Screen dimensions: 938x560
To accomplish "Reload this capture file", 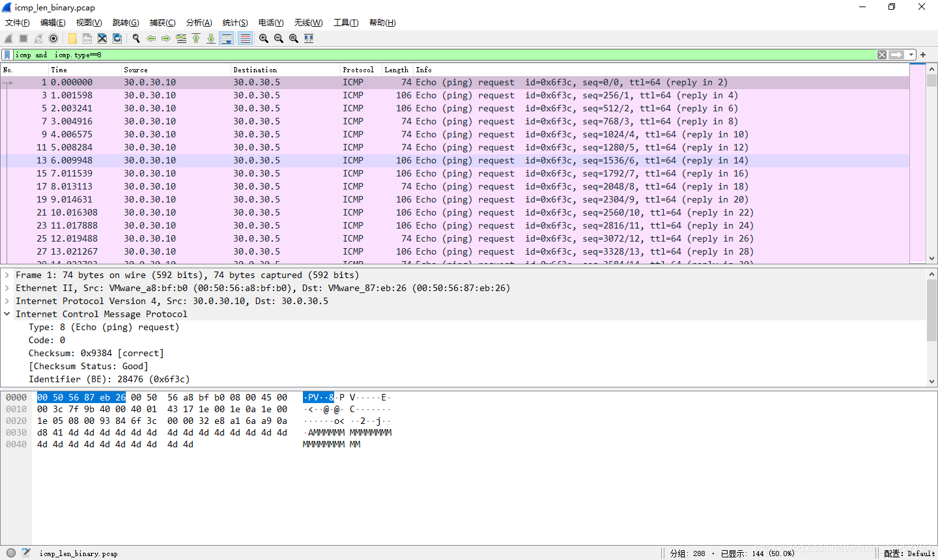I will point(117,38).
